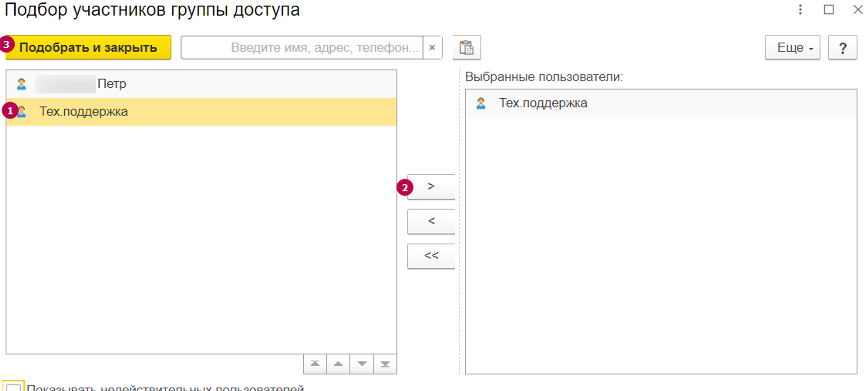The width and height of the screenshot is (868, 391).
Task: Select Тех.поддержка in the left user list
Action: pyautogui.click(x=84, y=112)
